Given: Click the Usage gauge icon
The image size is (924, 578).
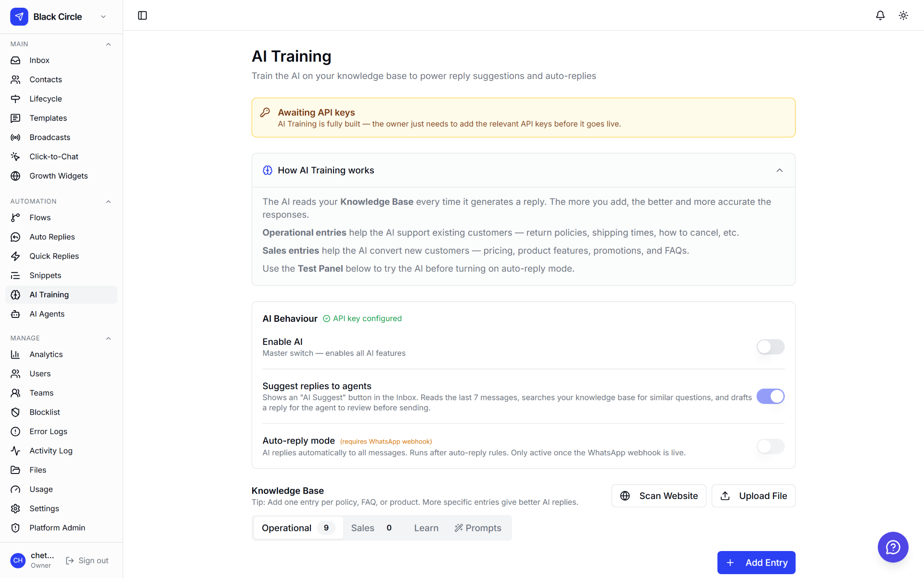Looking at the screenshot, I should click(x=15, y=489).
